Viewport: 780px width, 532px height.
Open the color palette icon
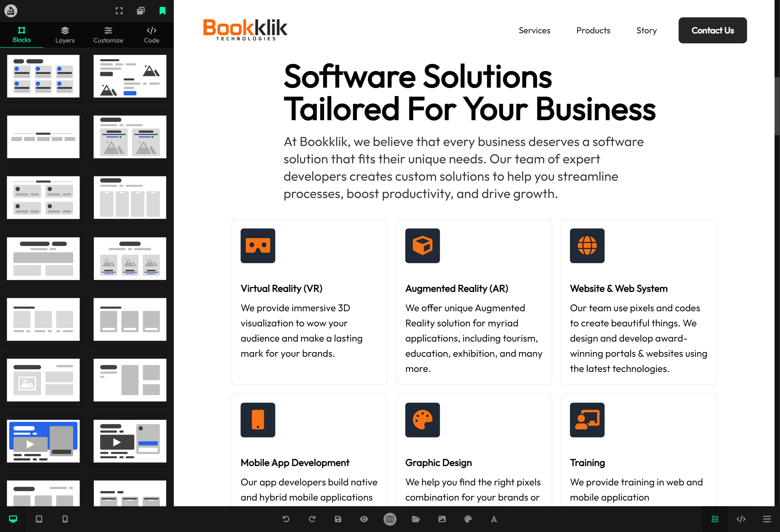(468, 519)
